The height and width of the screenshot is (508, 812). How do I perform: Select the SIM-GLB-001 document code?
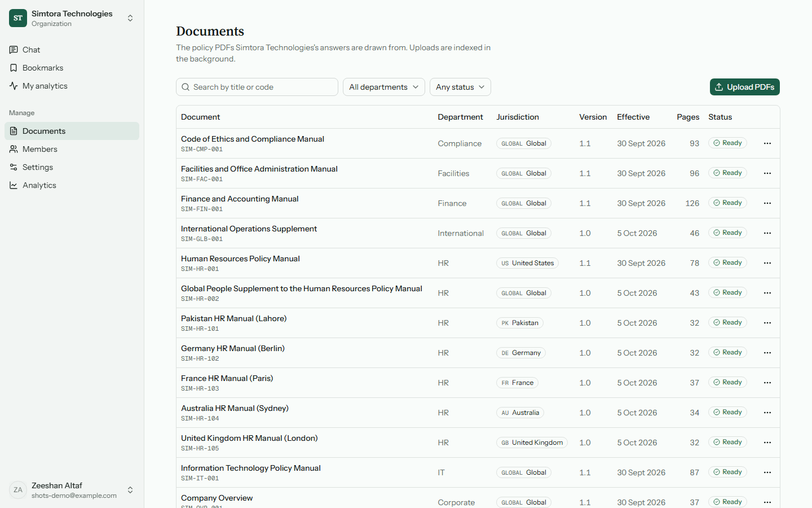point(202,239)
